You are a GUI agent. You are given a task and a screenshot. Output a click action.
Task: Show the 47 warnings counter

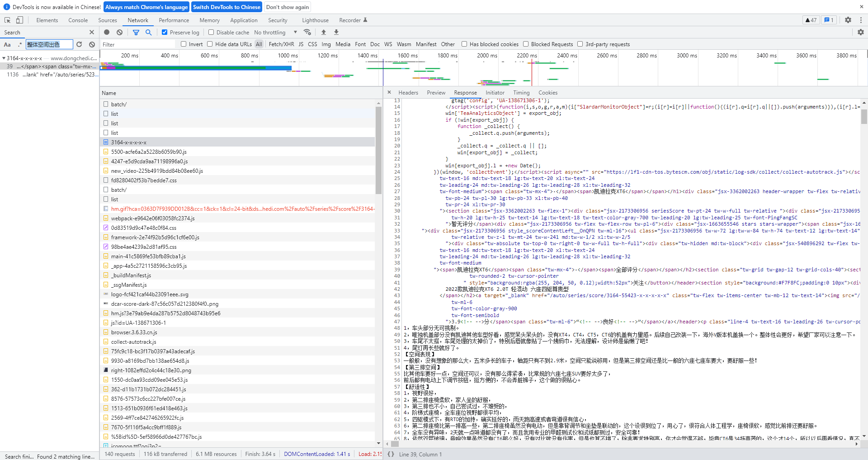[811, 20]
